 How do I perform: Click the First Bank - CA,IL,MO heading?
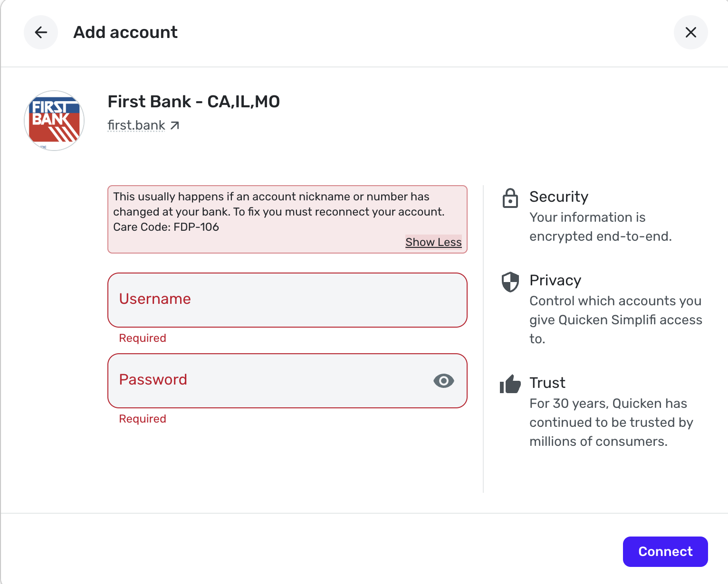(193, 102)
